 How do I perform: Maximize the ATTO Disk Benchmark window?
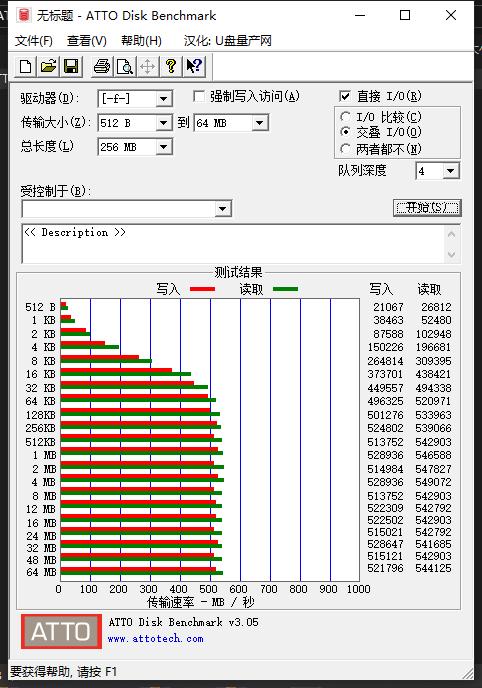pyautogui.click(x=405, y=15)
